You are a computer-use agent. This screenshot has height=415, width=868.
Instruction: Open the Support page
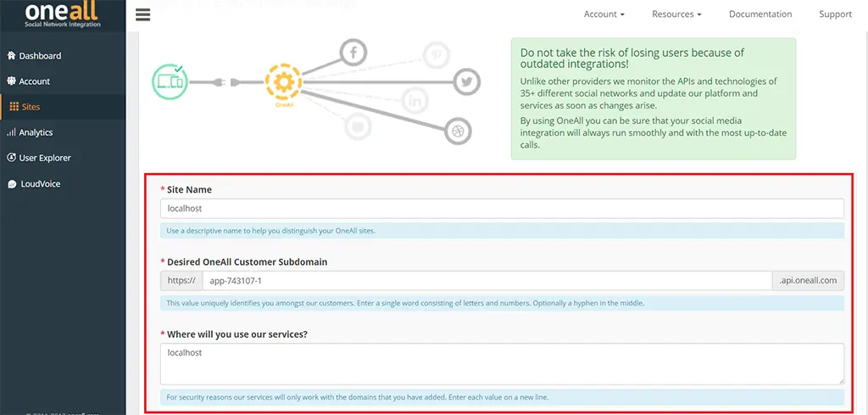point(835,14)
